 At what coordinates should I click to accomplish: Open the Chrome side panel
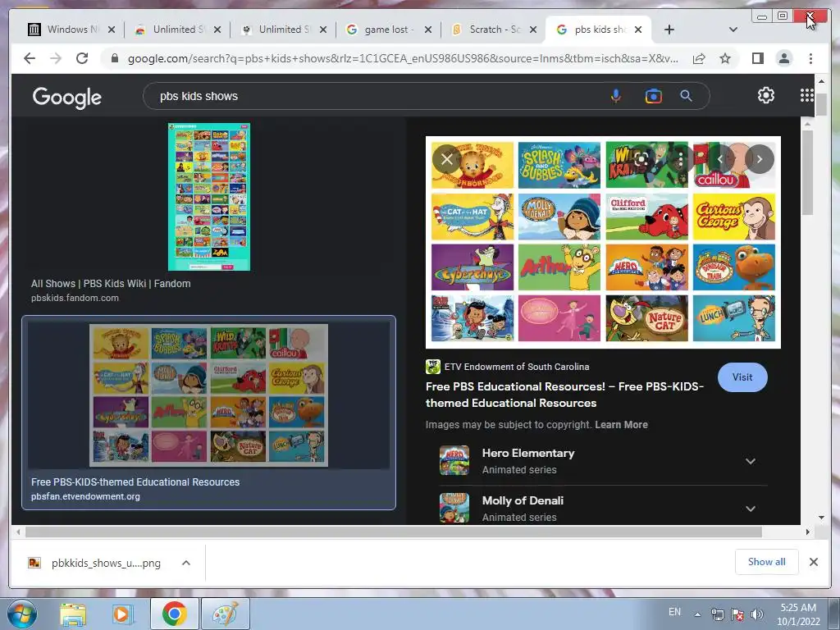(x=757, y=58)
